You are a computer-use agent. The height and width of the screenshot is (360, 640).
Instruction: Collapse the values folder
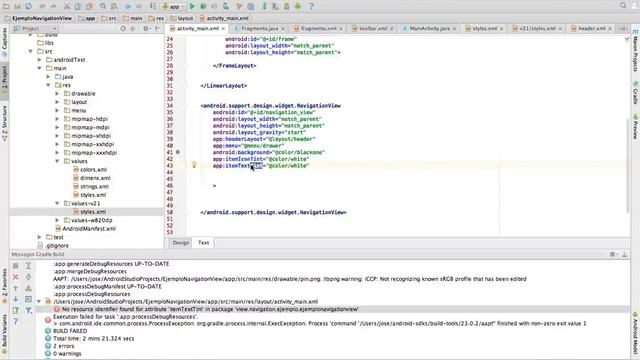(x=57, y=161)
